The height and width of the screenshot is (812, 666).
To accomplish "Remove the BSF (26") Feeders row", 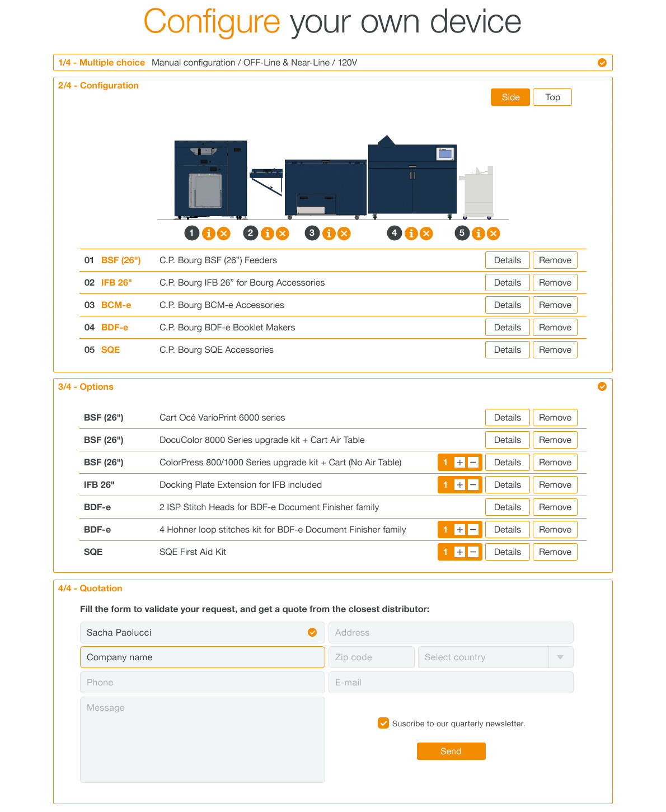I will [555, 260].
